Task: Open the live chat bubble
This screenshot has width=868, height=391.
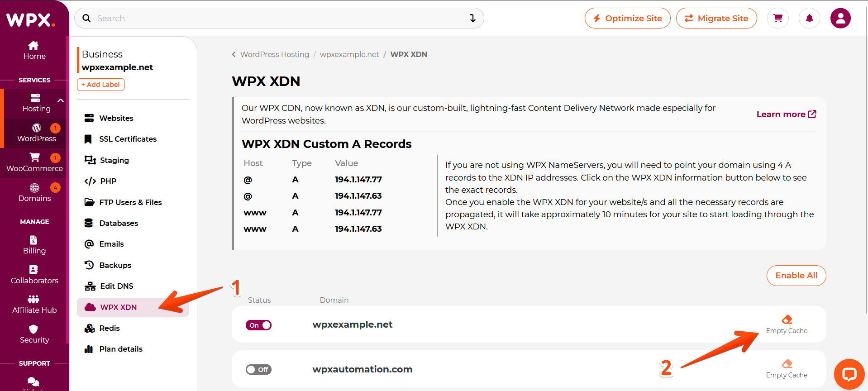Action: tap(849, 374)
